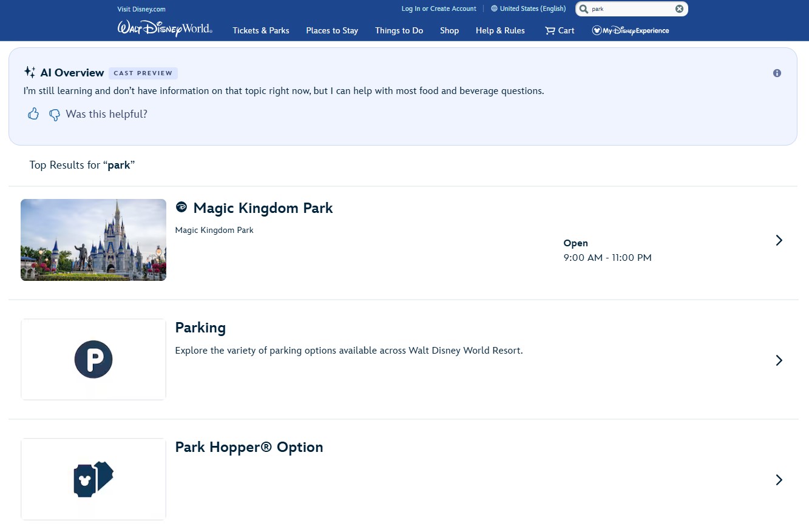Give a thumbs down to AI Overview
This screenshot has width=809, height=532.
click(55, 115)
